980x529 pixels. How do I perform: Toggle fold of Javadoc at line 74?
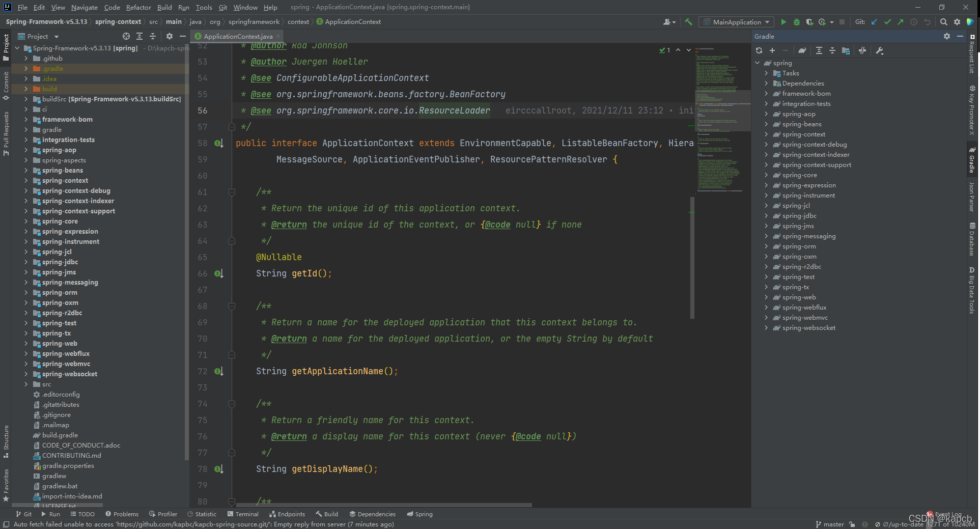232,404
